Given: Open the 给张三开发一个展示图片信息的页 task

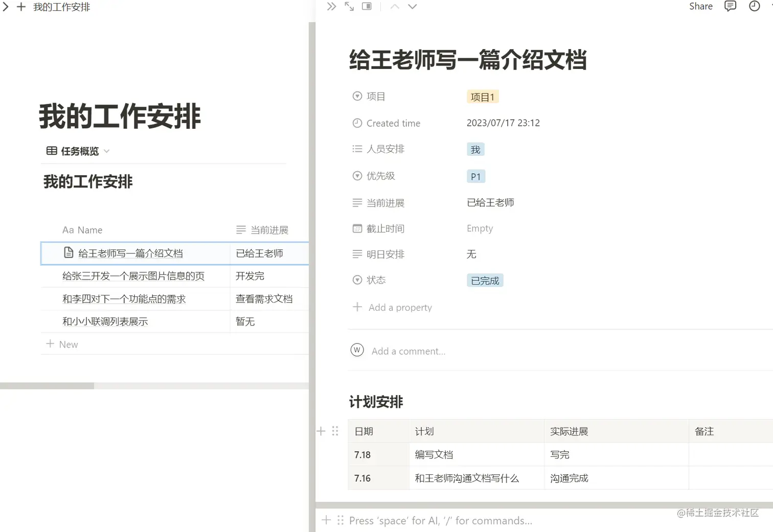Looking at the screenshot, I should pos(133,276).
